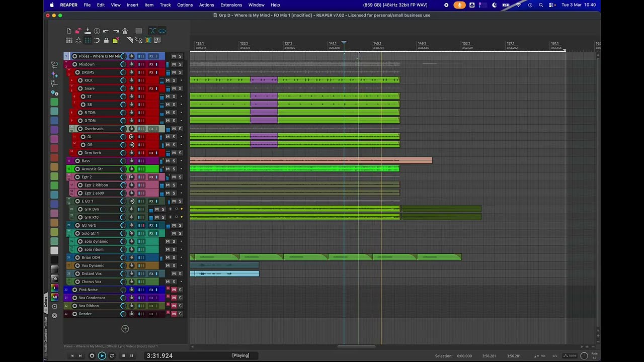Viewport: 644px width, 362px height.
Task: Click the marker info side toolbar icon
Action: pyautogui.click(x=54, y=93)
